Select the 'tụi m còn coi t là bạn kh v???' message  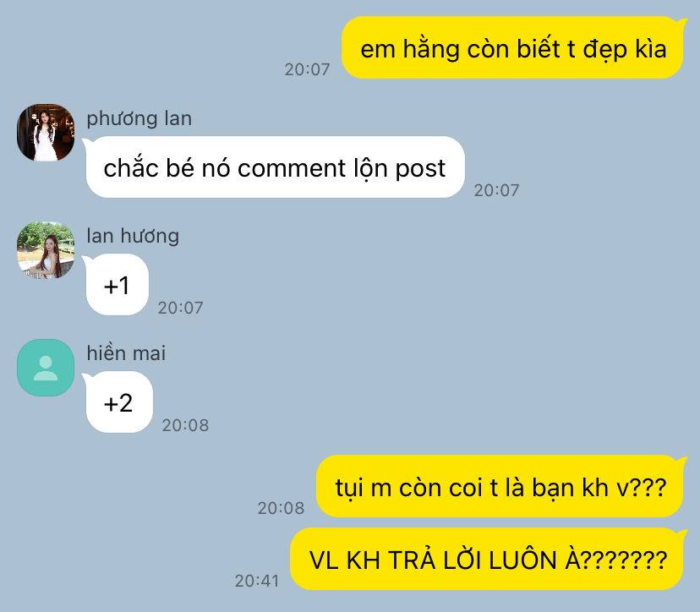click(500, 486)
